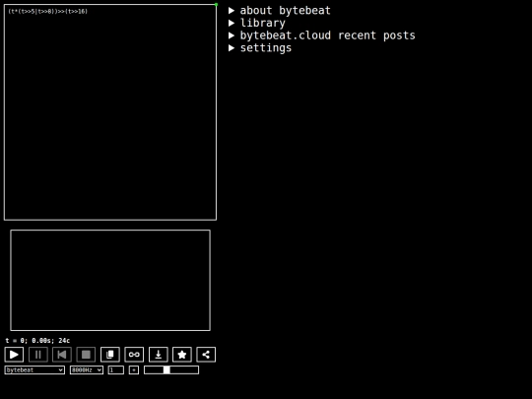Download audio using the download icon
The image size is (532, 399).
[x=158, y=355]
